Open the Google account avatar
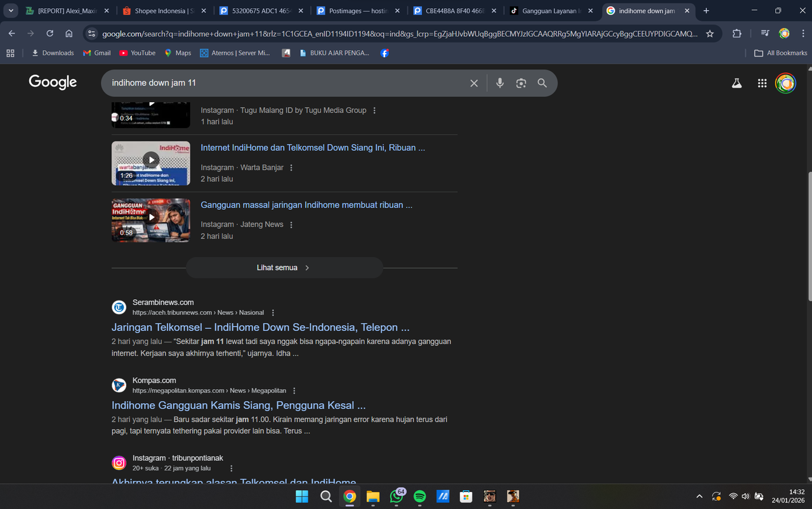 [786, 83]
